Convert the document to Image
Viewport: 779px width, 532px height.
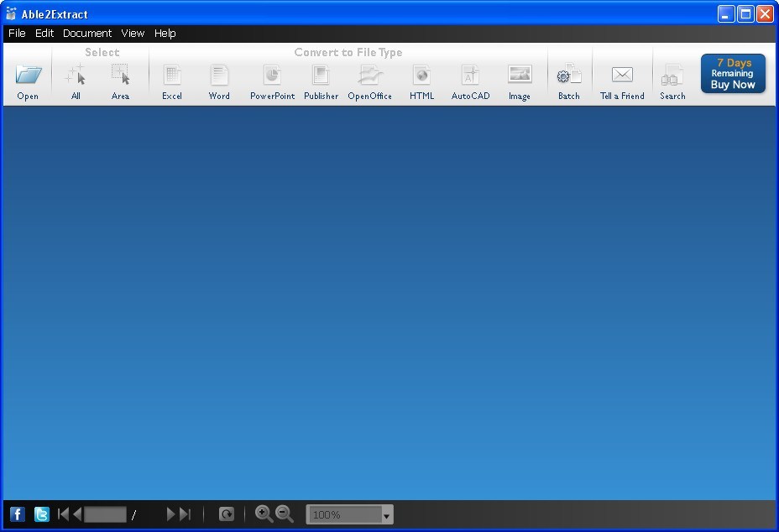[520, 80]
